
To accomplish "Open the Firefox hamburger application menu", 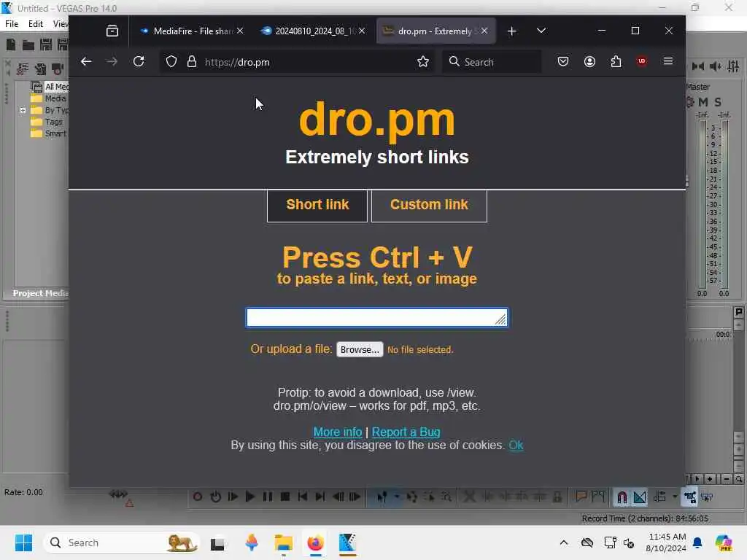I will point(668,61).
